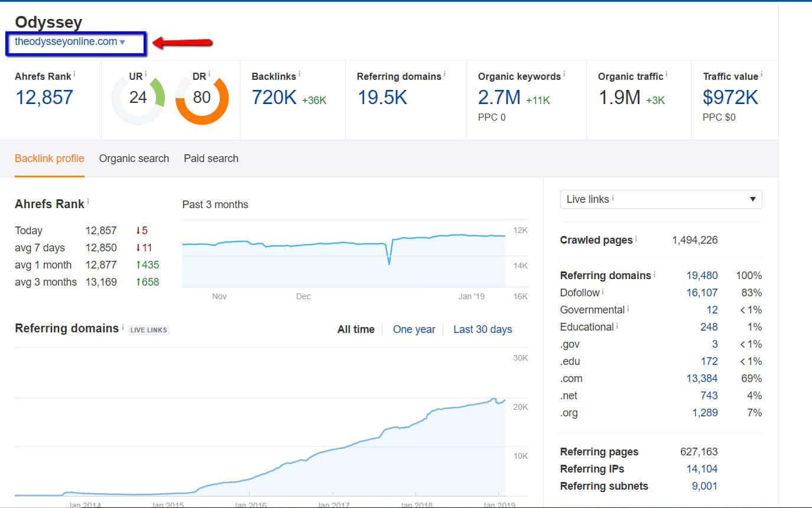Screen dimensions: 812x508
Task: Click the info icon next to UR
Action: coord(145,74)
